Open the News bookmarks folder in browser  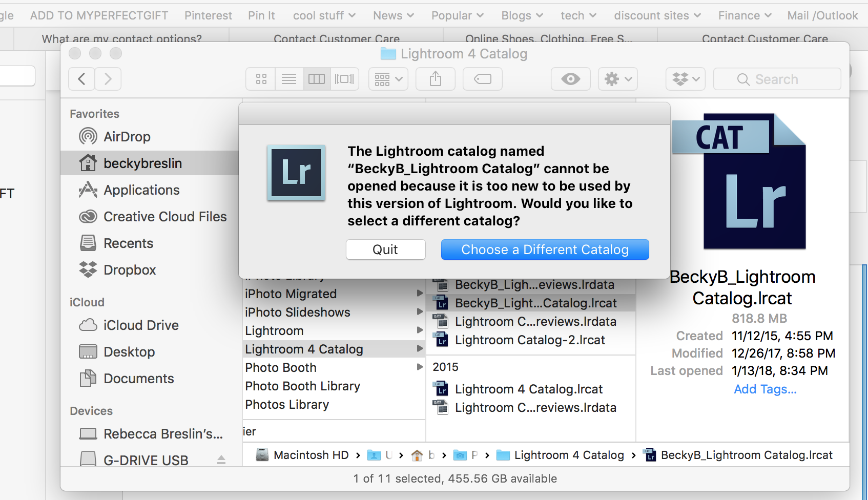[x=394, y=16]
